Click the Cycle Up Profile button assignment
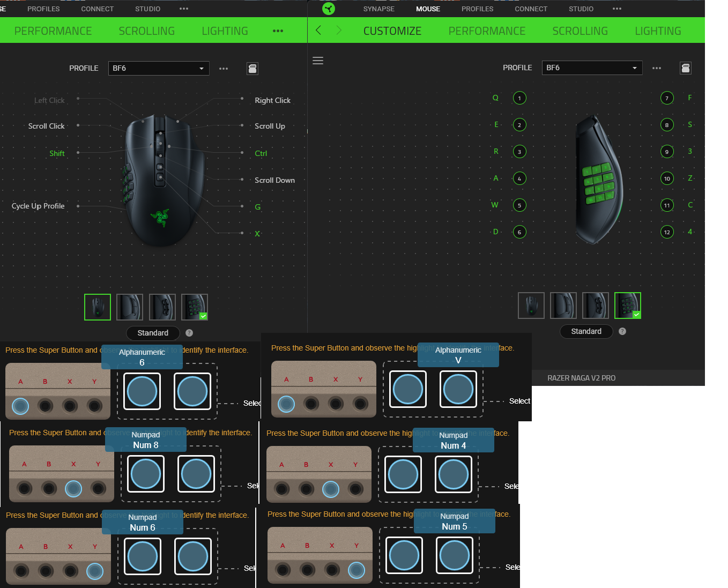The image size is (728, 588). point(38,206)
